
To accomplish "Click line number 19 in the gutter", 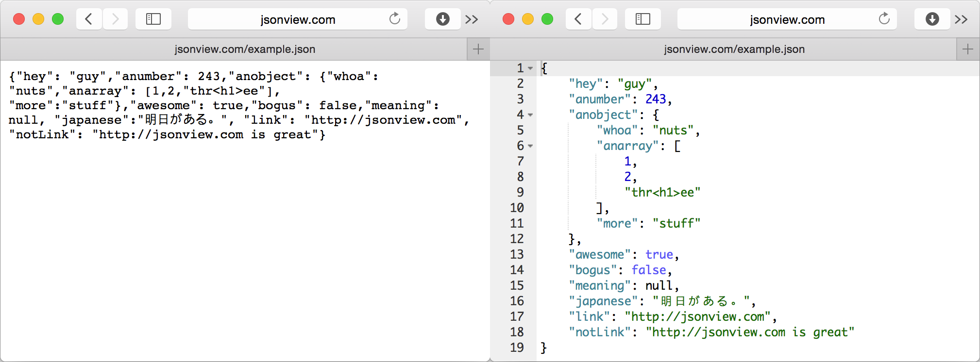I will tap(517, 348).
